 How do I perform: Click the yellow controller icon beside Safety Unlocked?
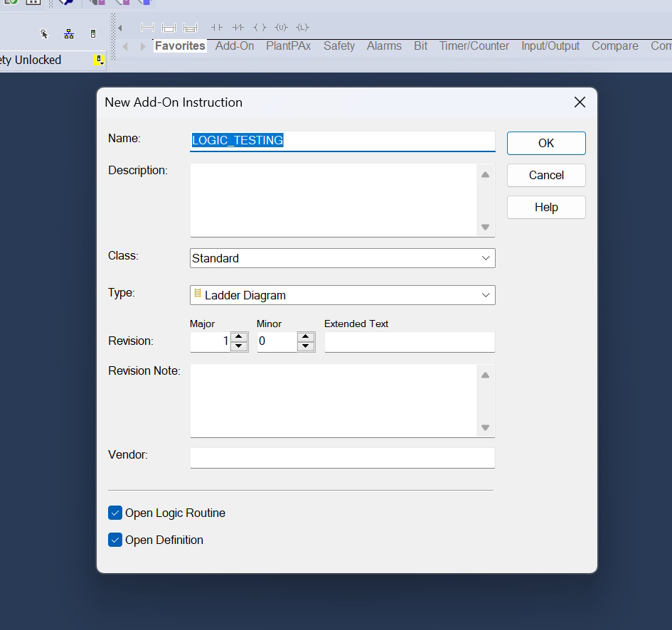point(100,60)
